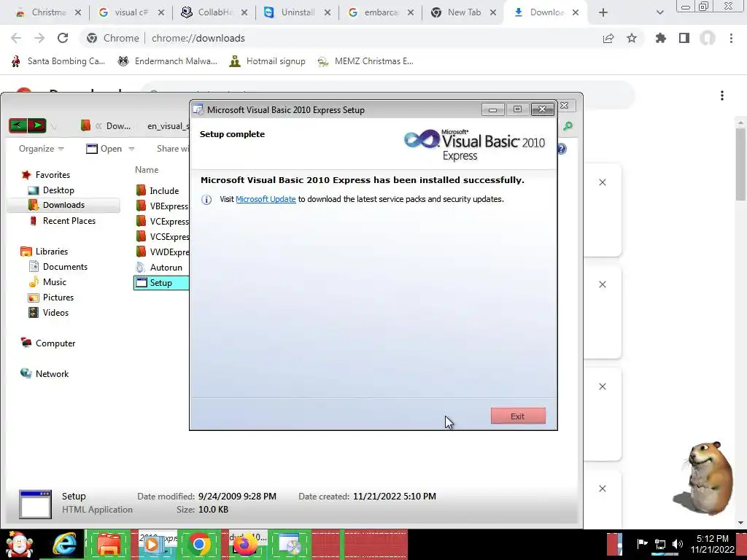Open File Explorer from the taskbar
Viewport: 747px width, 560px height.
109,545
